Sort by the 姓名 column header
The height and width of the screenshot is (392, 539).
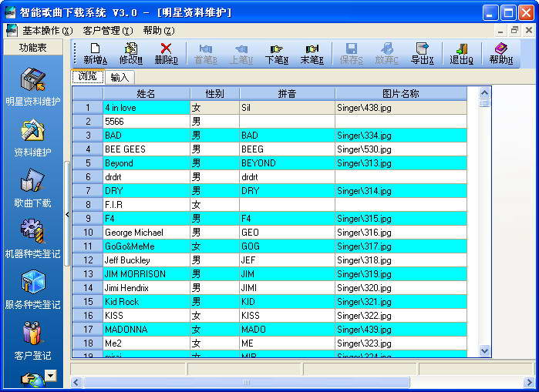(146, 93)
